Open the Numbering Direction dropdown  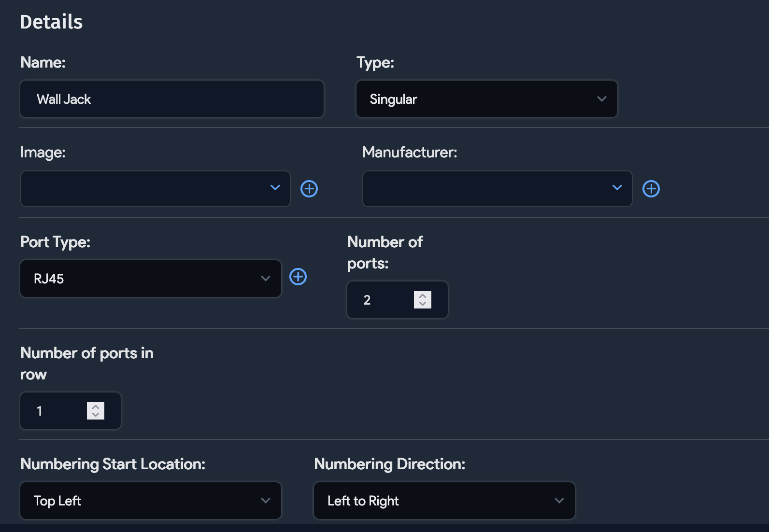(444, 501)
